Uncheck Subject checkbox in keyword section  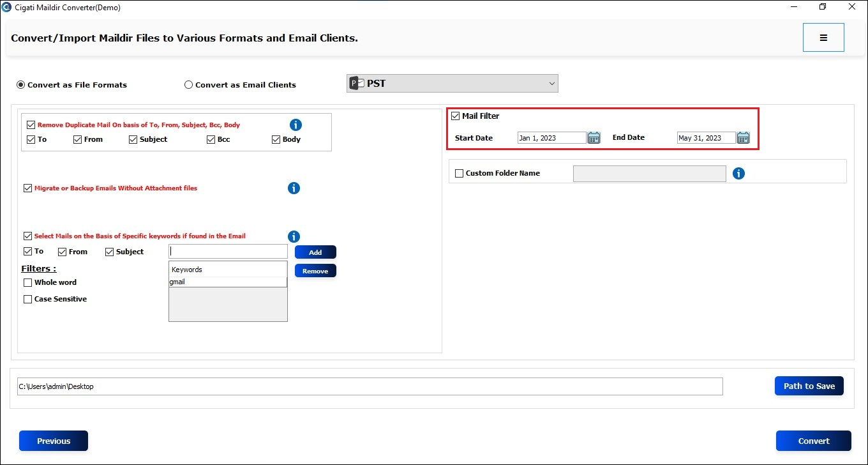click(109, 252)
